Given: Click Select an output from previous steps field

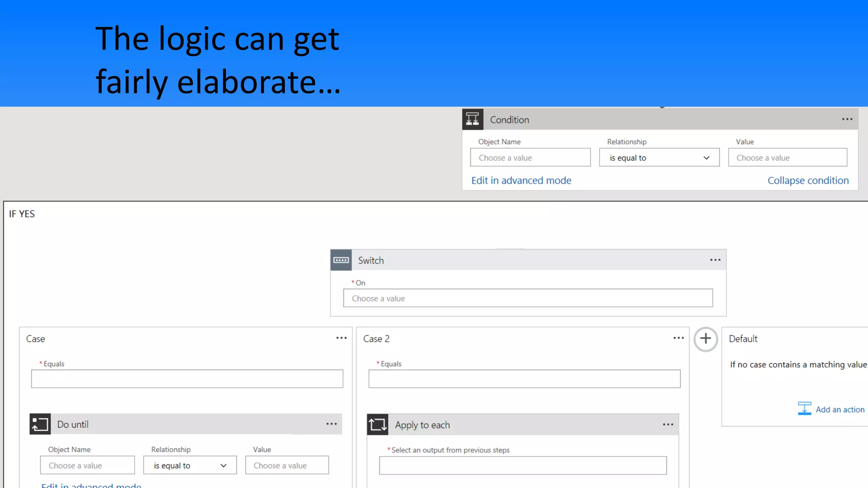Looking at the screenshot, I should pyautogui.click(x=523, y=466).
